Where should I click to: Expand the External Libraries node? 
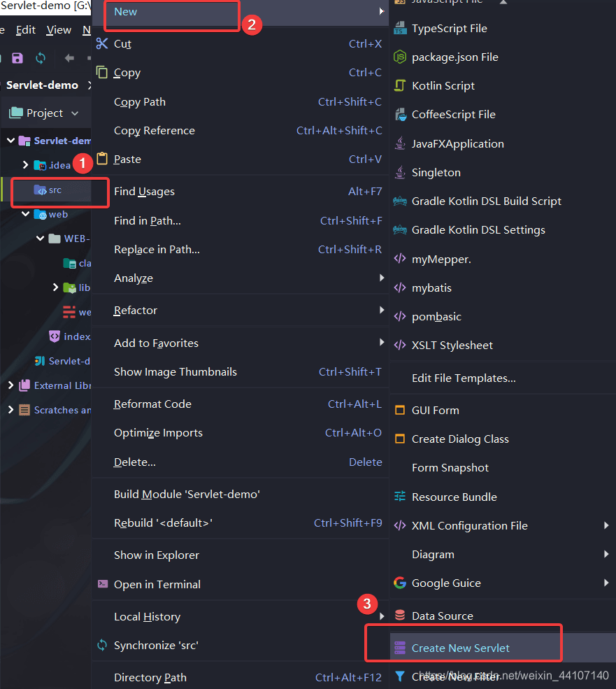tap(10, 385)
